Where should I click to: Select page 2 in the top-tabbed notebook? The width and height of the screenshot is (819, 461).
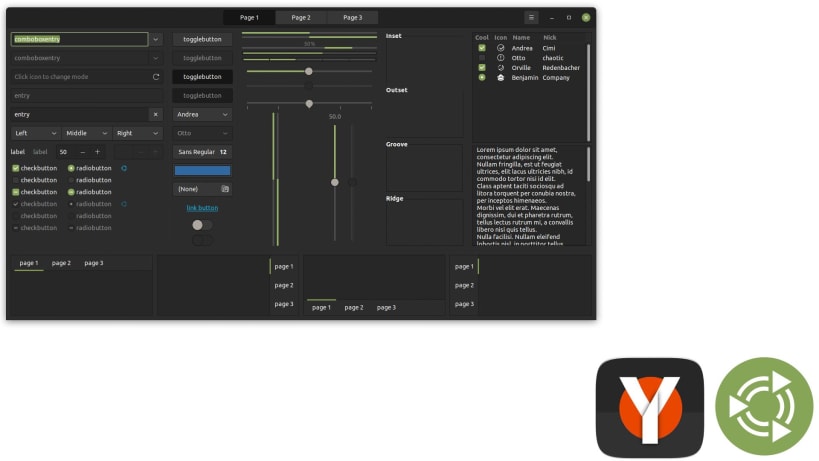(61, 263)
